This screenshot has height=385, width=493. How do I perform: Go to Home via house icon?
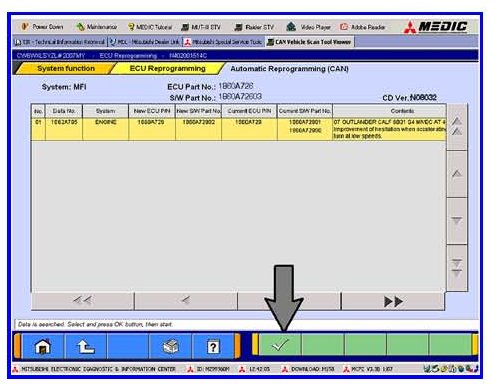(x=43, y=346)
